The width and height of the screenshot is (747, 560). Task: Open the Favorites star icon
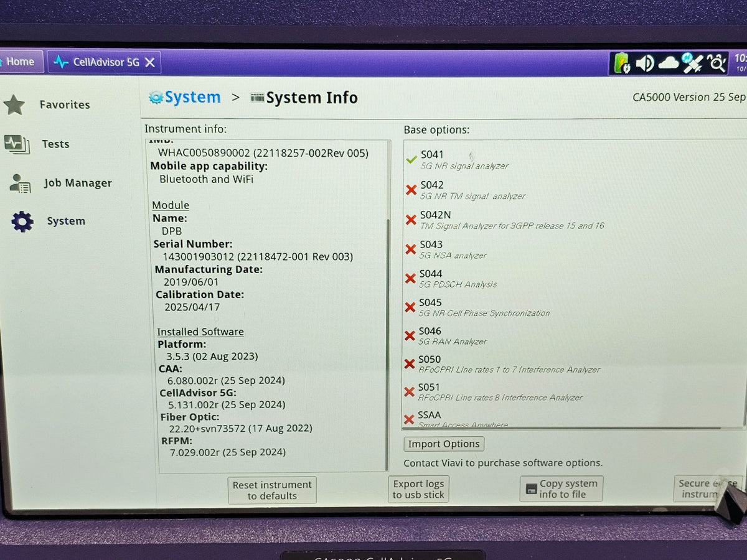coord(14,105)
